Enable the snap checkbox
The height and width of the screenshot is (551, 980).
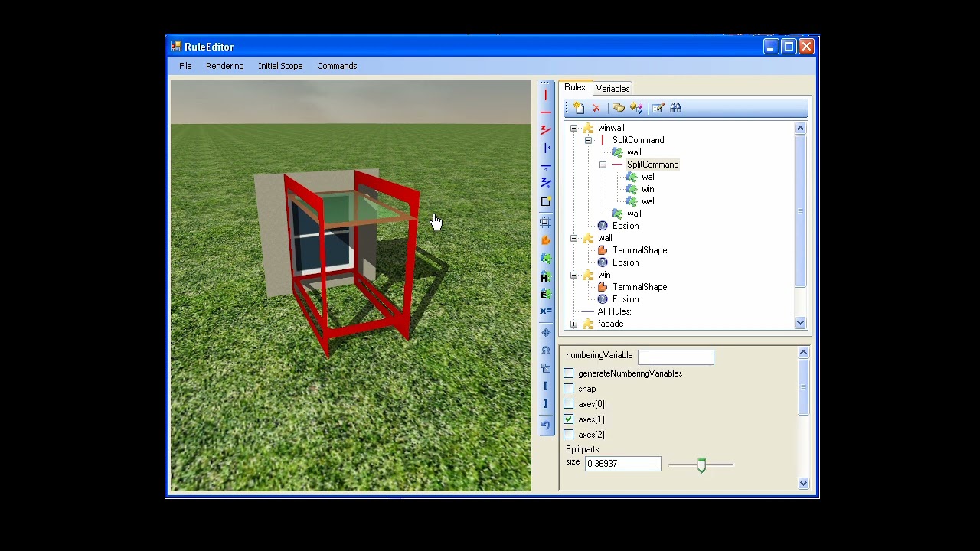point(569,389)
